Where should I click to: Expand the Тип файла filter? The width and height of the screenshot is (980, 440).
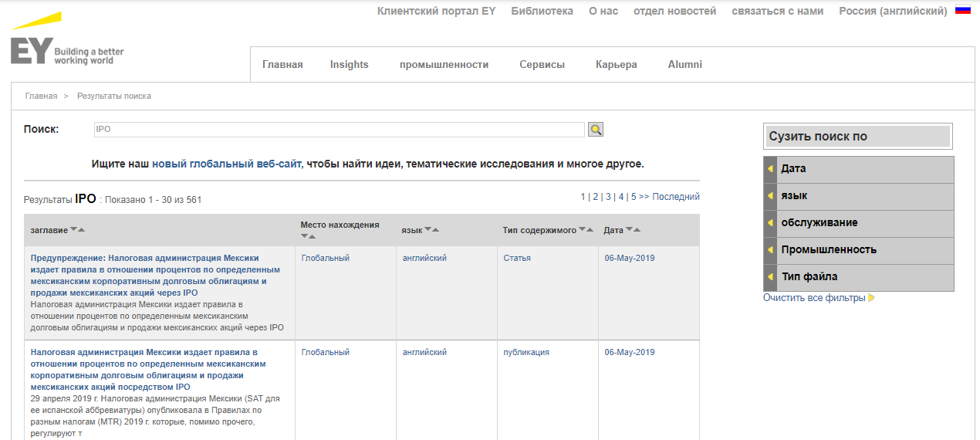click(x=809, y=277)
